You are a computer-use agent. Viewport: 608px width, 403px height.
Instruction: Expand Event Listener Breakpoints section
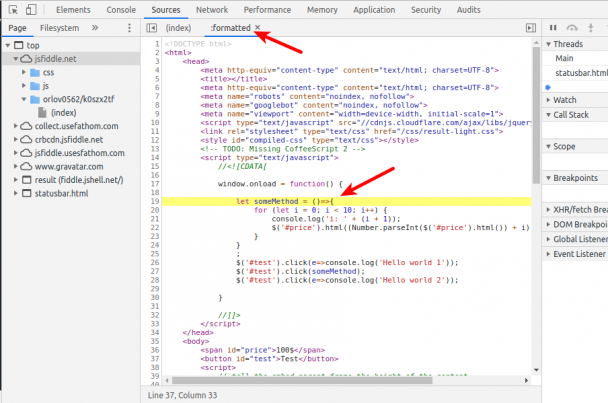pyautogui.click(x=548, y=254)
